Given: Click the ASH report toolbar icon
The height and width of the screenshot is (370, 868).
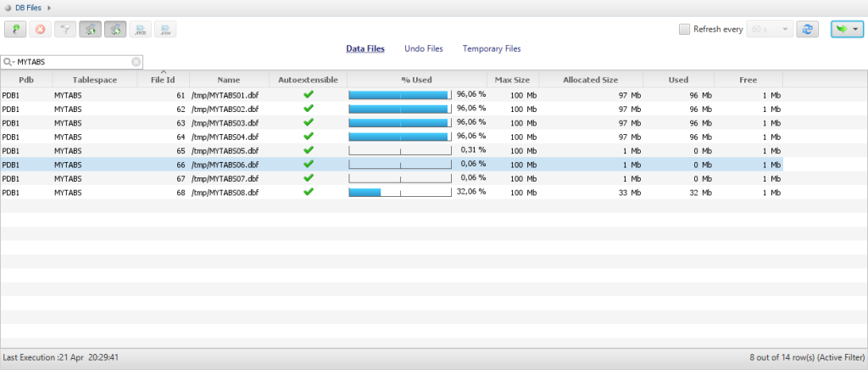Looking at the screenshot, I should 164,30.
